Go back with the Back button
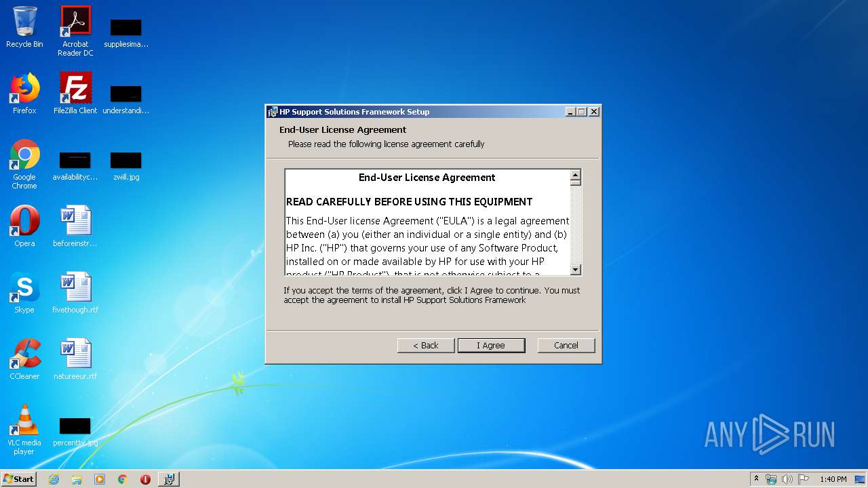The height and width of the screenshot is (488, 868). coord(426,345)
